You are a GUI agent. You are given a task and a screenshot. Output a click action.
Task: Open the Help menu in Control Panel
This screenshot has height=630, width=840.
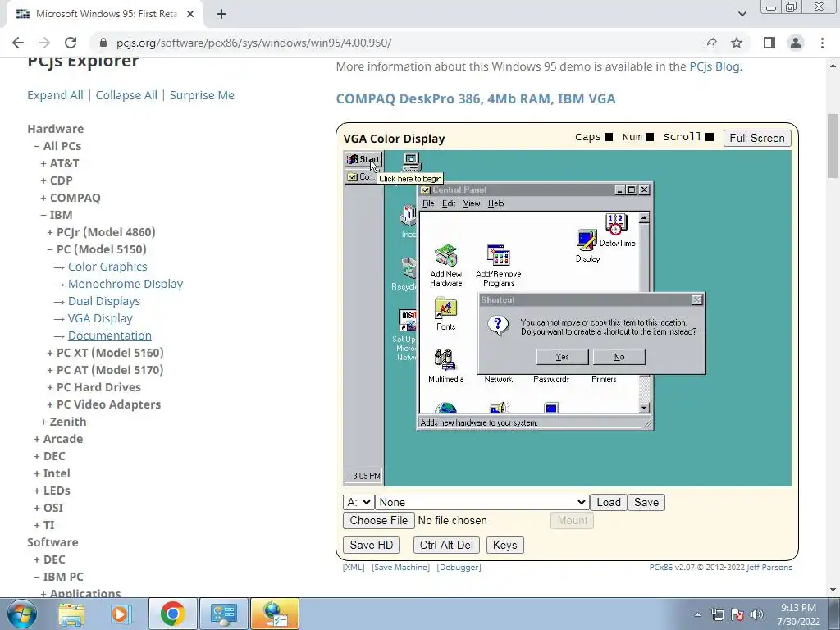coord(495,203)
